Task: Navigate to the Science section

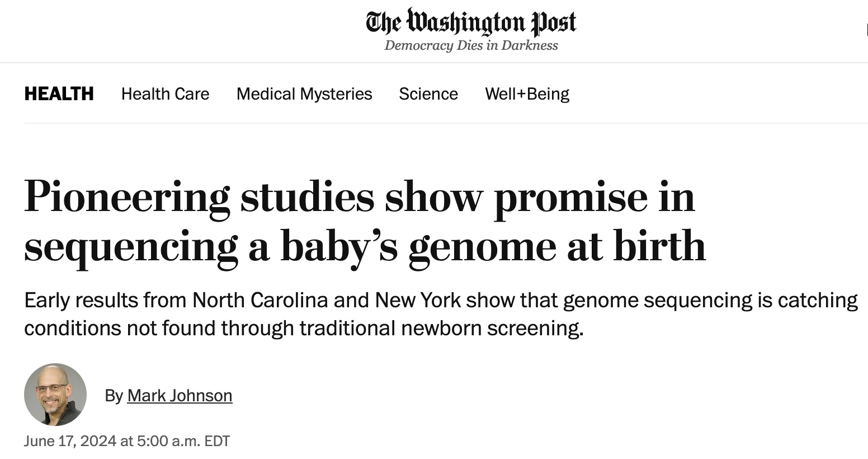Action: (x=428, y=93)
